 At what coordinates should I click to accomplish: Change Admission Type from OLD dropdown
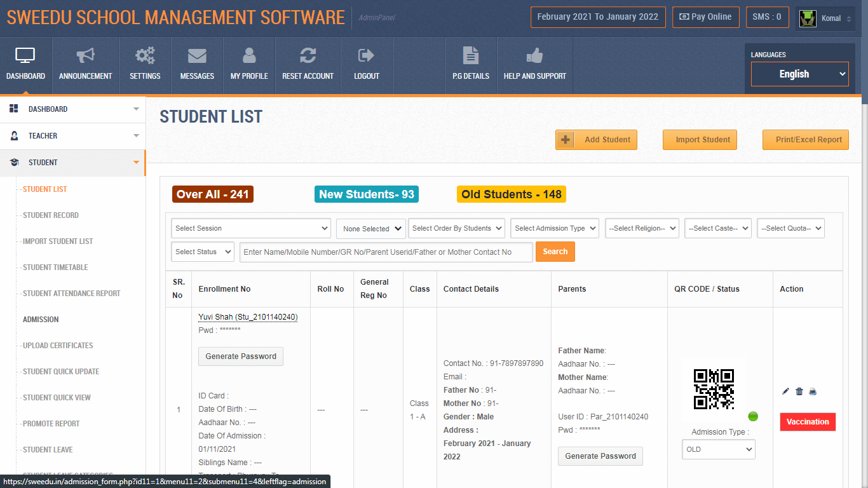(x=718, y=449)
